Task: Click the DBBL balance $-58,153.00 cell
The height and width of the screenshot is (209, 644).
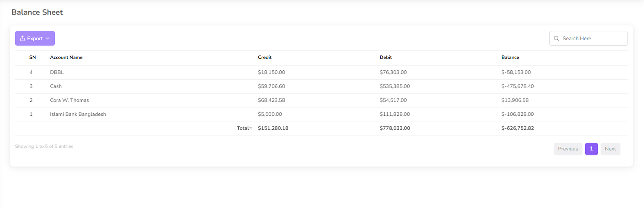Action: tap(516, 72)
